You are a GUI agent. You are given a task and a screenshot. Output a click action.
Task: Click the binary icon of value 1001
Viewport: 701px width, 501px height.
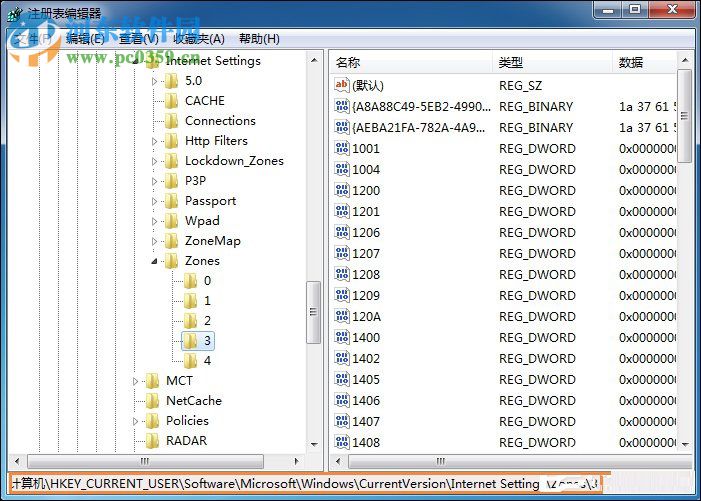(342, 148)
